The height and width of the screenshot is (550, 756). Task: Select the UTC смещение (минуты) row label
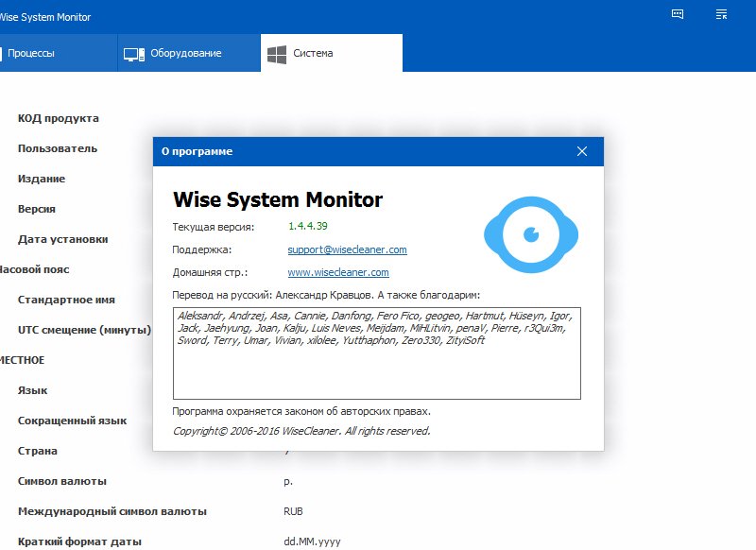click(x=84, y=330)
